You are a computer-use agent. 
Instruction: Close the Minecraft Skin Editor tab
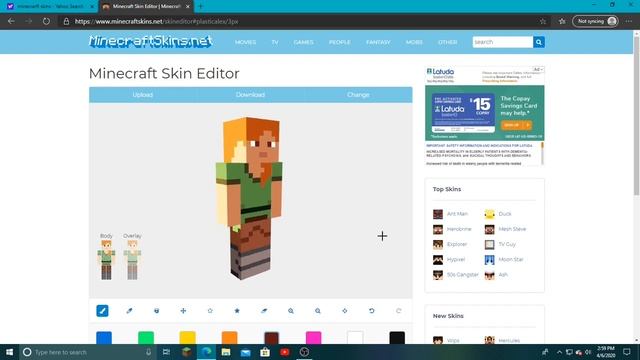pos(188,7)
